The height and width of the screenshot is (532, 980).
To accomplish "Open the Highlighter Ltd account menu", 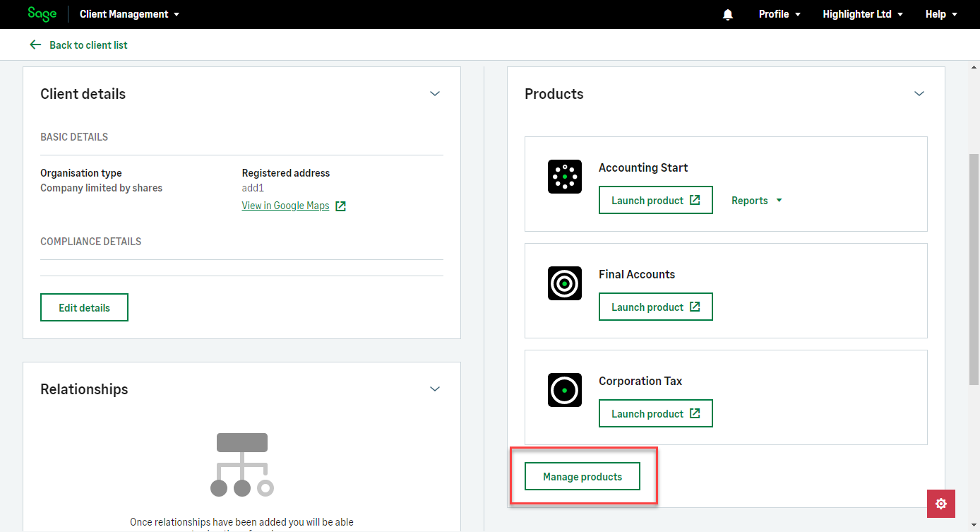I will pyautogui.click(x=863, y=14).
